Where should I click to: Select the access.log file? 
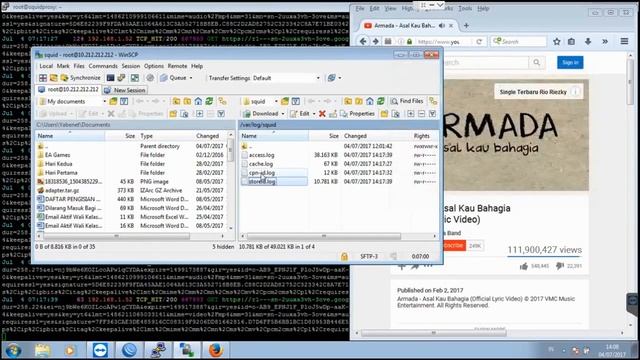point(262,155)
